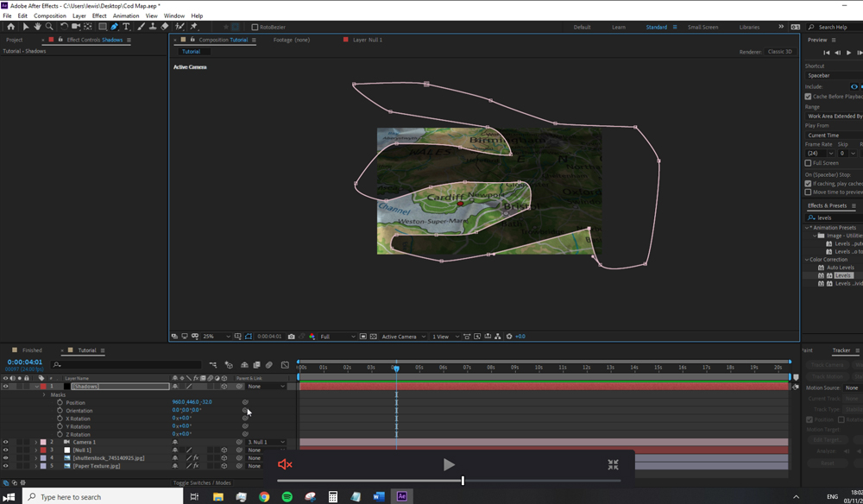Toggle Cache Before Playback checkbox
Image resolution: width=863 pixels, height=504 pixels.
808,97
